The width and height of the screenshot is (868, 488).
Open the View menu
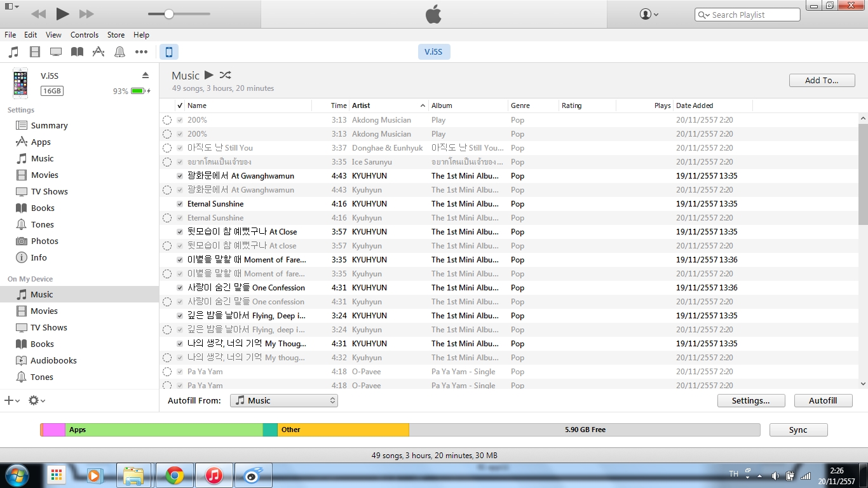(54, 35)
